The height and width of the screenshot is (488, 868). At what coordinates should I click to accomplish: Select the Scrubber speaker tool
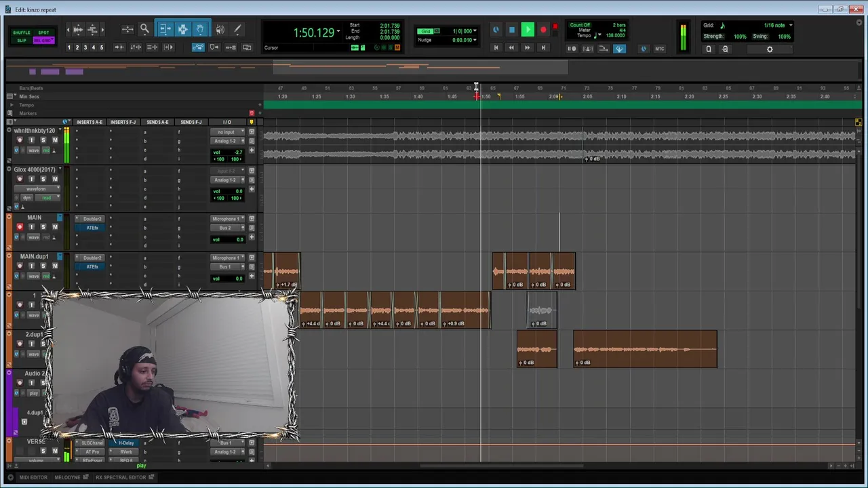[x=220, y=29]
